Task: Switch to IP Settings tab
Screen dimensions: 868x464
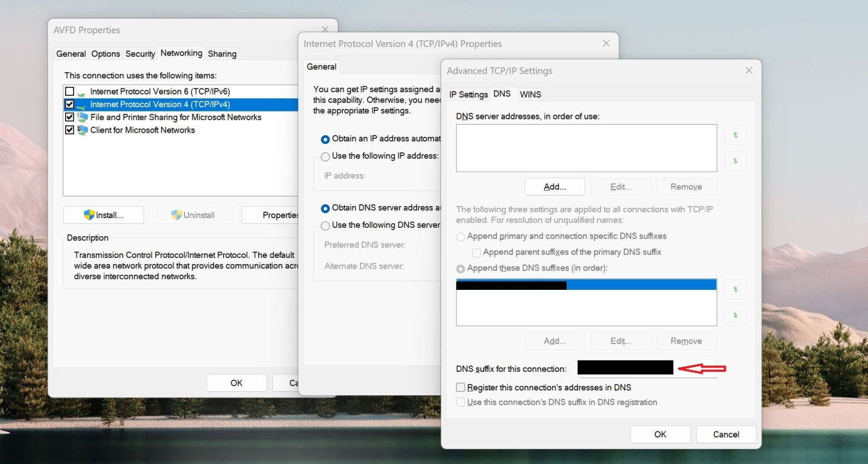Action: click(x=468, y=94)
